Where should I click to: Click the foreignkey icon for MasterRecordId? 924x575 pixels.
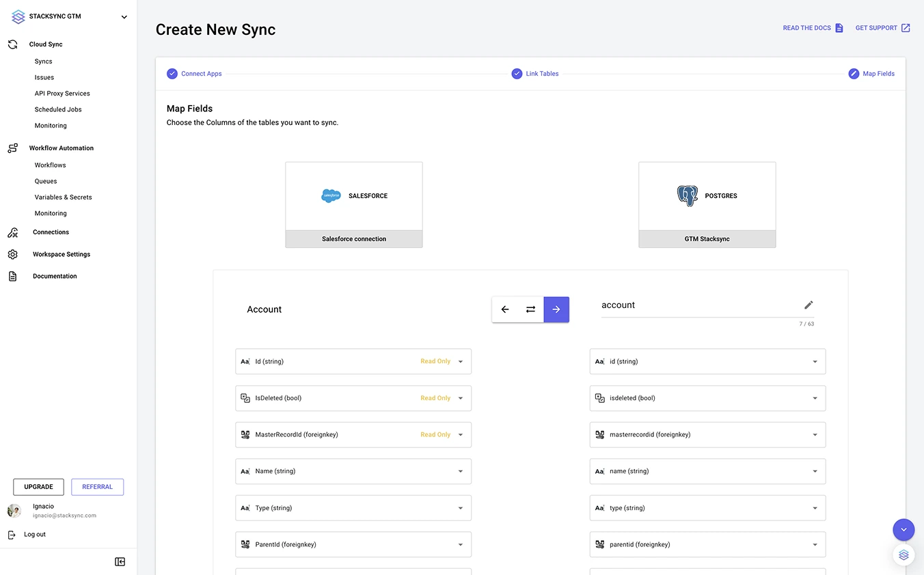point(245,434)
